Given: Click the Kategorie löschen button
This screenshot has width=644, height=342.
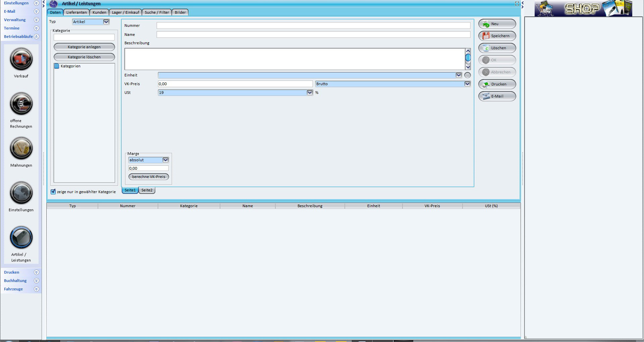Looking at the screenshot, I should click(x=84, y=57).
